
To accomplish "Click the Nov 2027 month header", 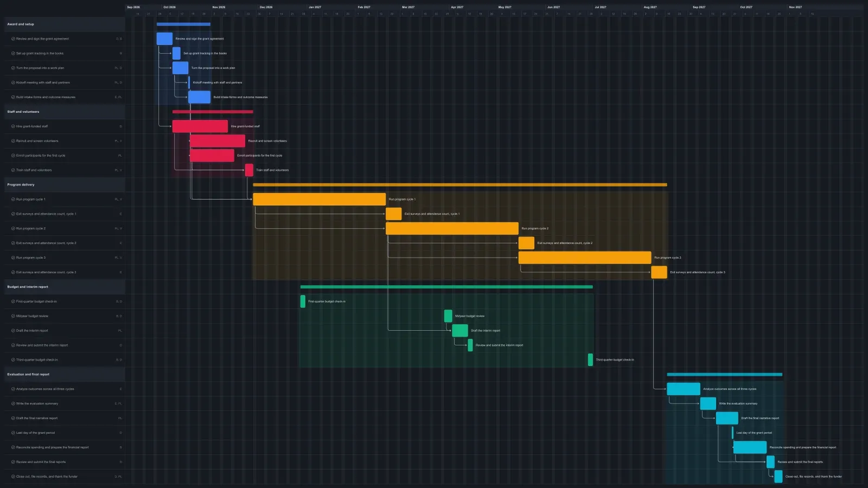I will click(x=795, y=8).
